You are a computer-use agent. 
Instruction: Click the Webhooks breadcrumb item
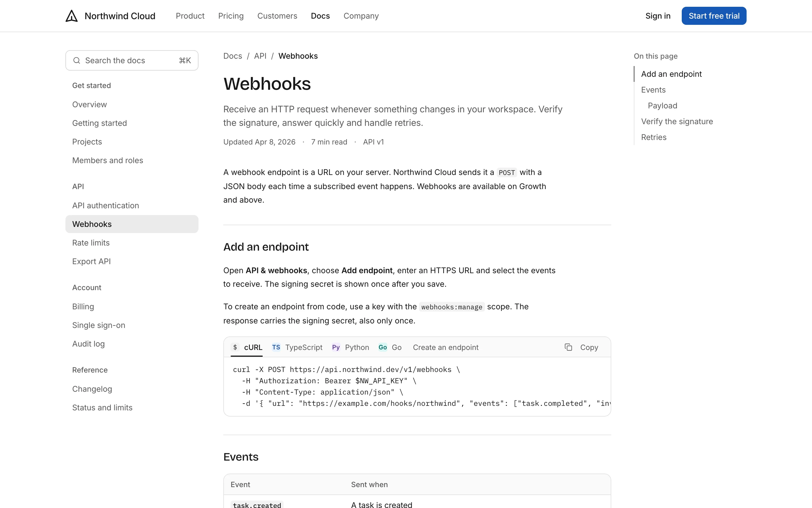[x=298, y=56]
